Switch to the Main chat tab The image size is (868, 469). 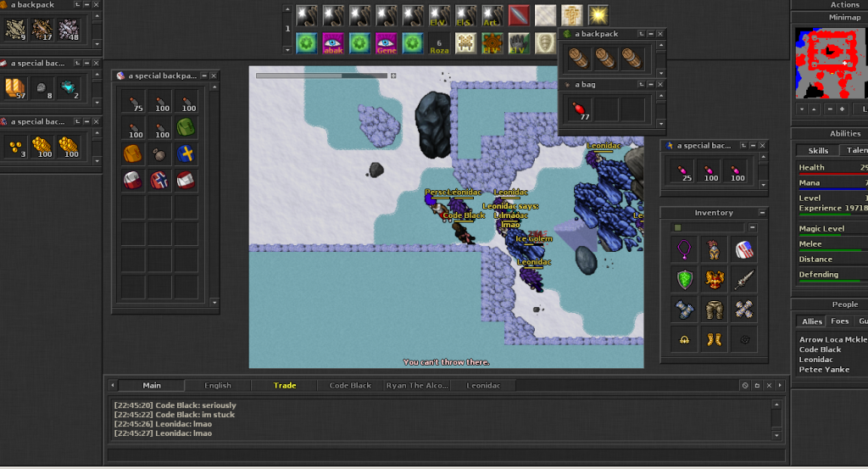coord(152,385)
